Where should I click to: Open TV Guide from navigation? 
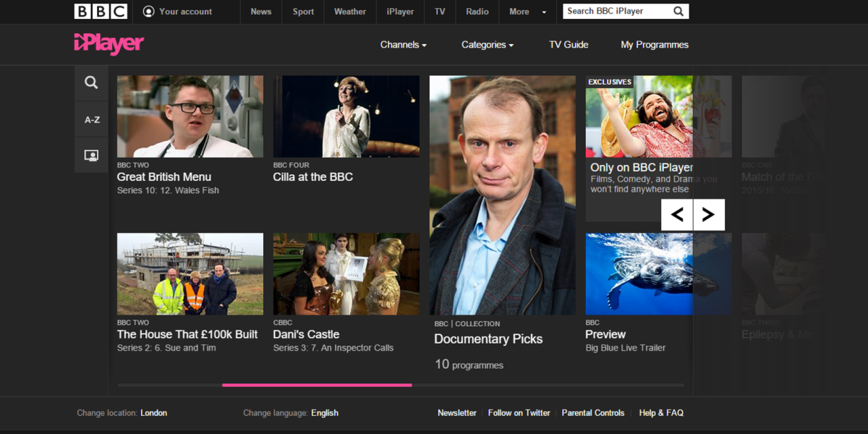569,45
